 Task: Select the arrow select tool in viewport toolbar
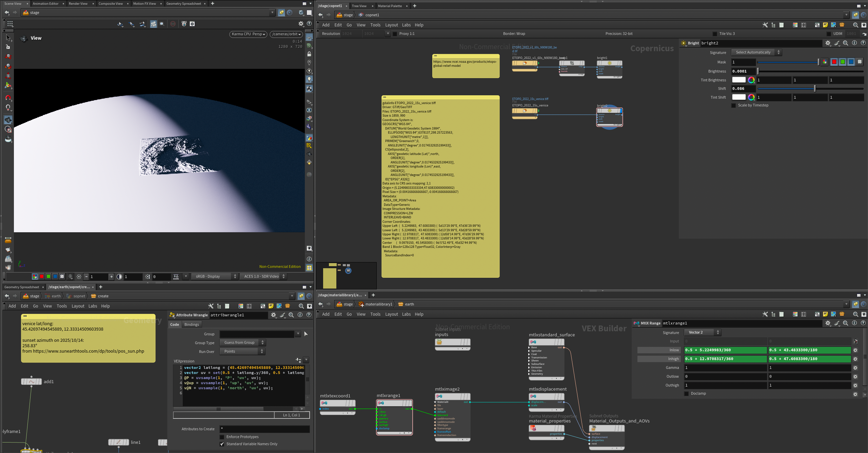pos(8,38)
